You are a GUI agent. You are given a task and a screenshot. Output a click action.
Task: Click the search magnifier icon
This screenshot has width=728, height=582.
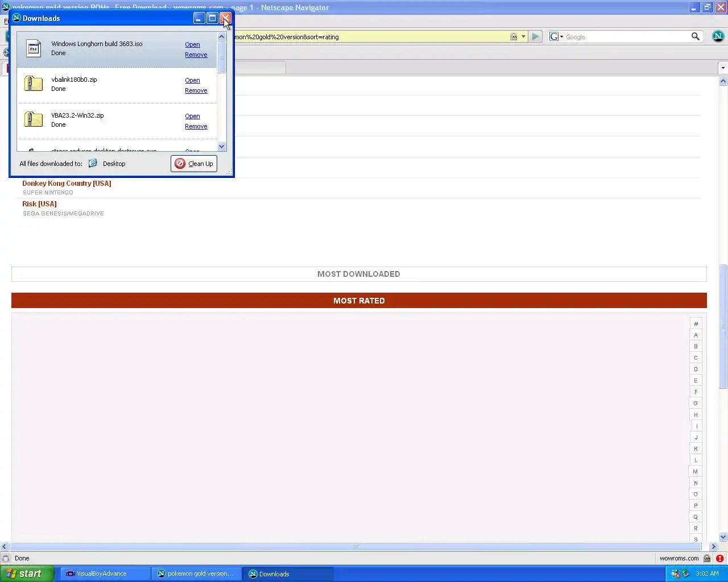[695, 36]
